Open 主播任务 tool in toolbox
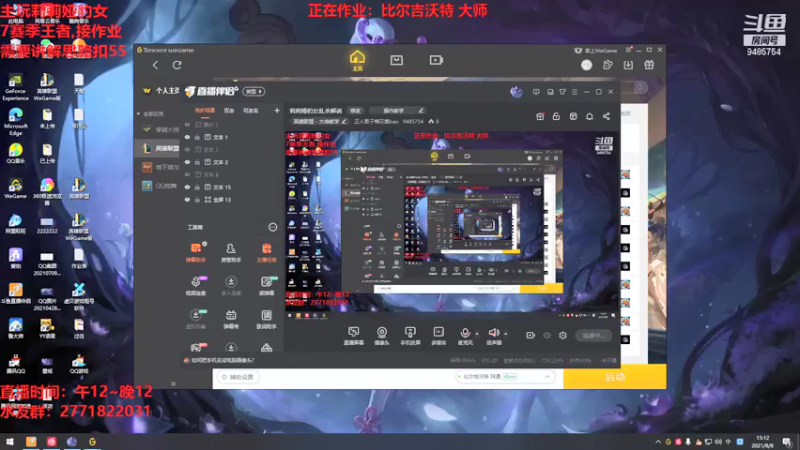 [x=266, y=252]
